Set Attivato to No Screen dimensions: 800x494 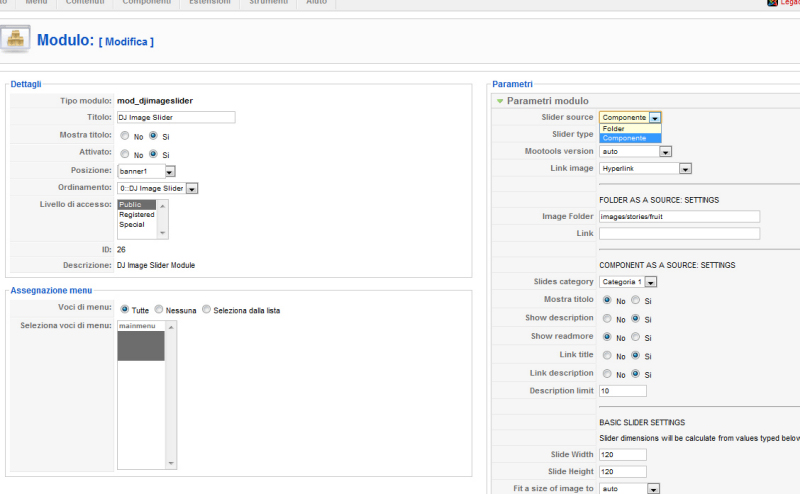click(124, 154)
